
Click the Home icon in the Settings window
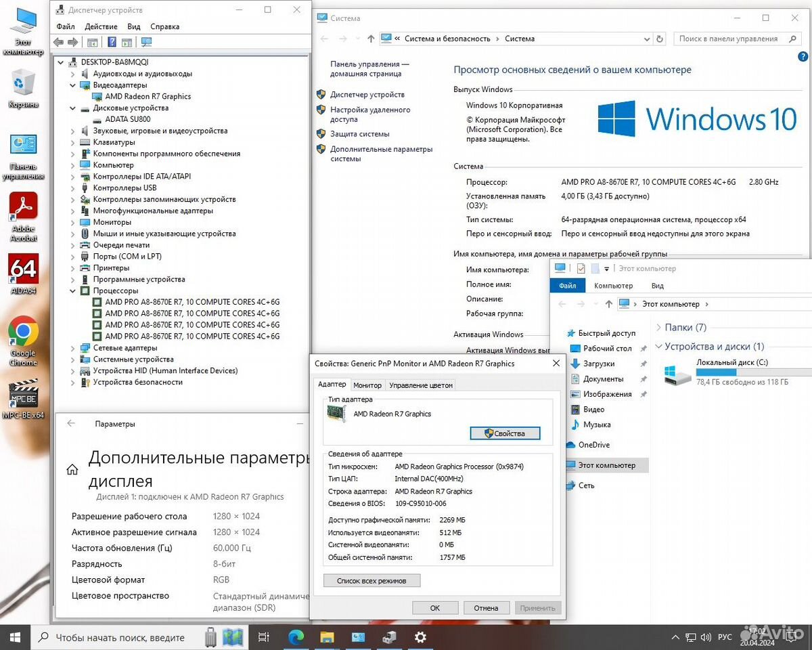72,469
